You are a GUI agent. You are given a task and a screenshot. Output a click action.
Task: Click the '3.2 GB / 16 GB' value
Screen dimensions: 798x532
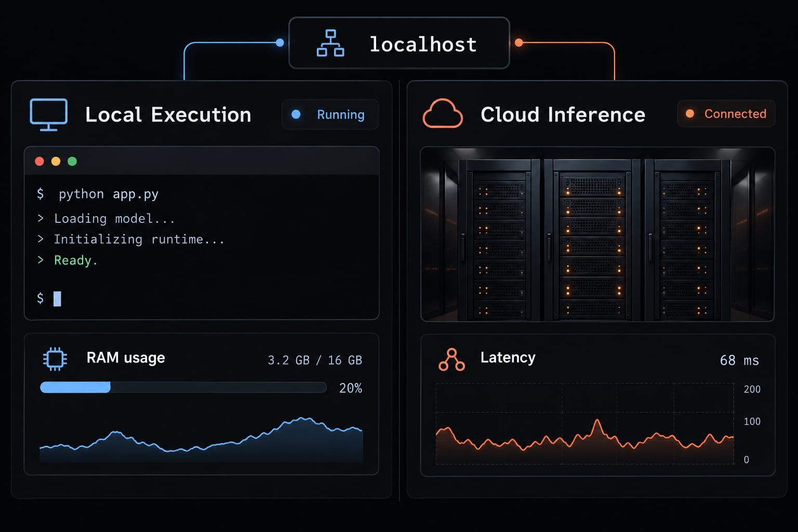click(x=315, y=360)
